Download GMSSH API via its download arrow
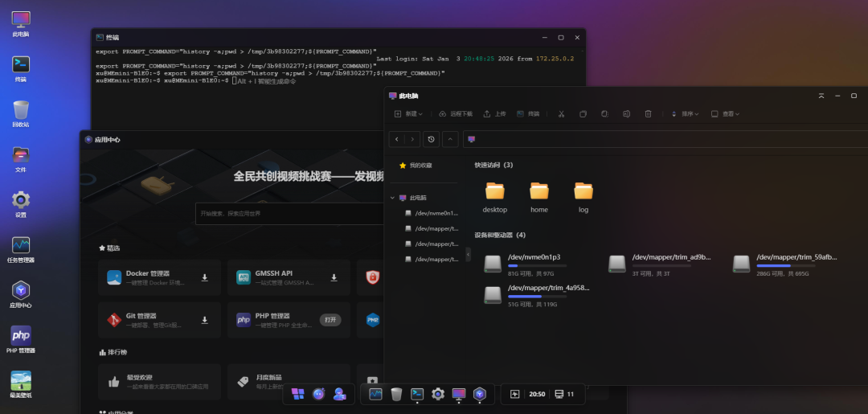This screenshot has height=414, width=868. pos(334,278)
